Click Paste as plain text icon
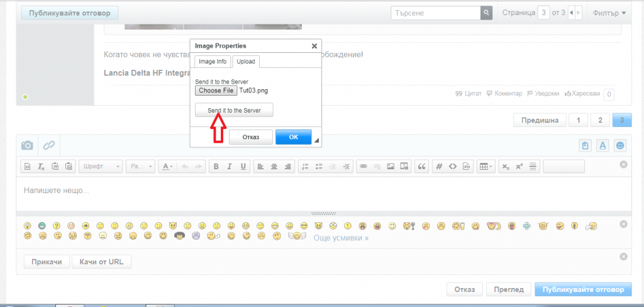 [x=55, y=167]
